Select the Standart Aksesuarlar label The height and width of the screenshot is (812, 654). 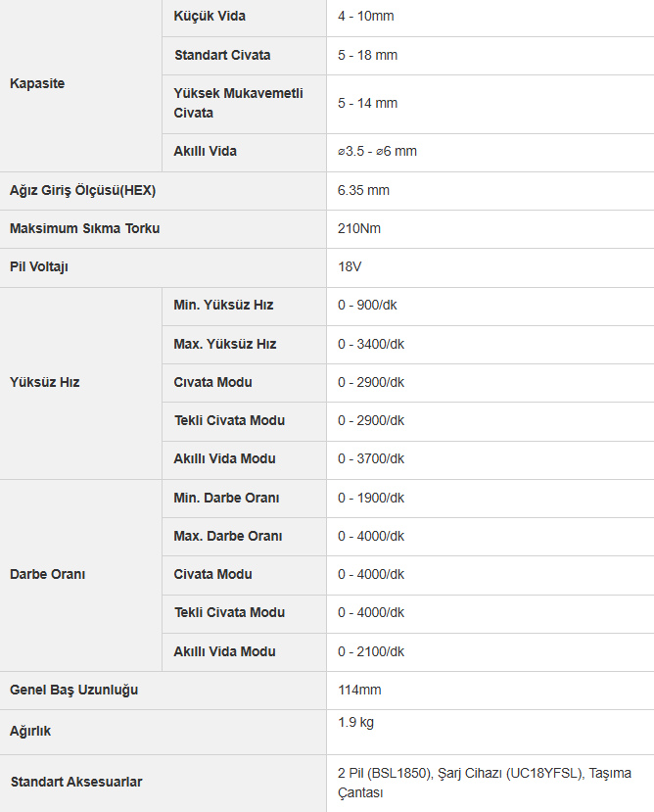point(76,782)
